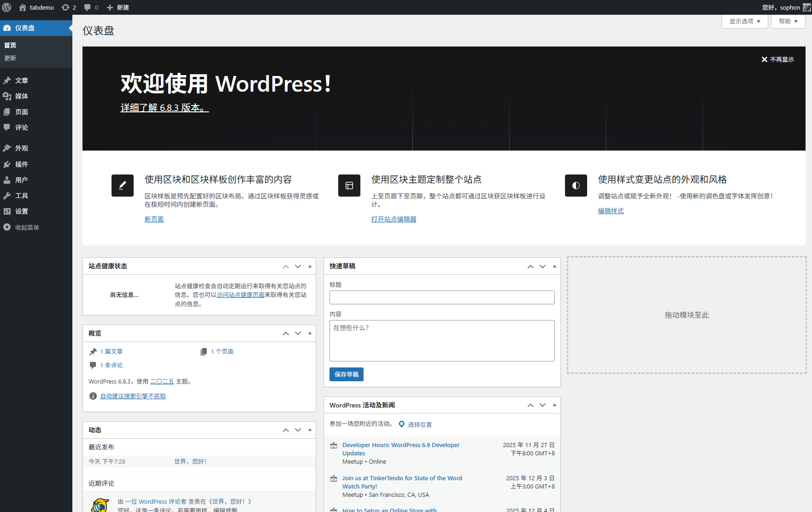Collapse the sidebar with 收起菜单

pyautogui.click(x=27, y=227)
